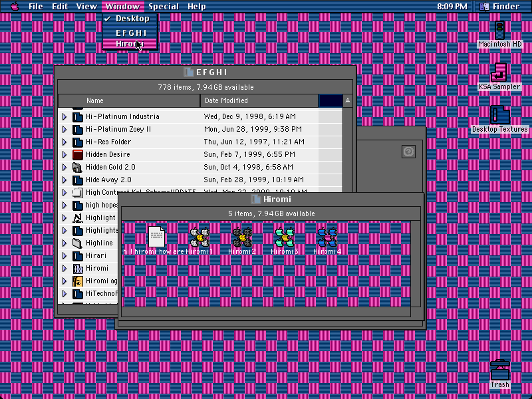
Task: Select the Hiromi 1 theme icon
Action: click(x=200, y=237)
